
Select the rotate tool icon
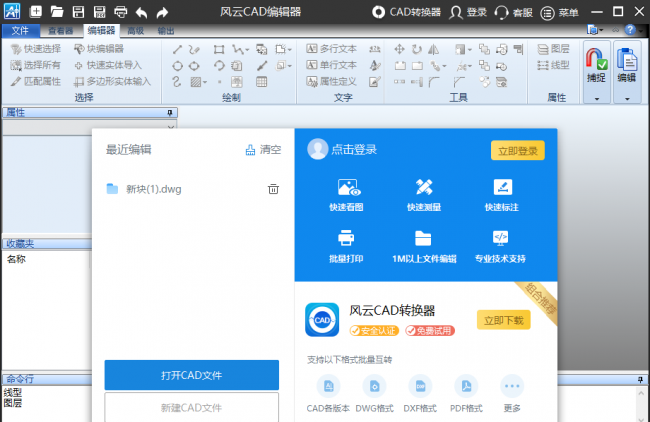417,49
